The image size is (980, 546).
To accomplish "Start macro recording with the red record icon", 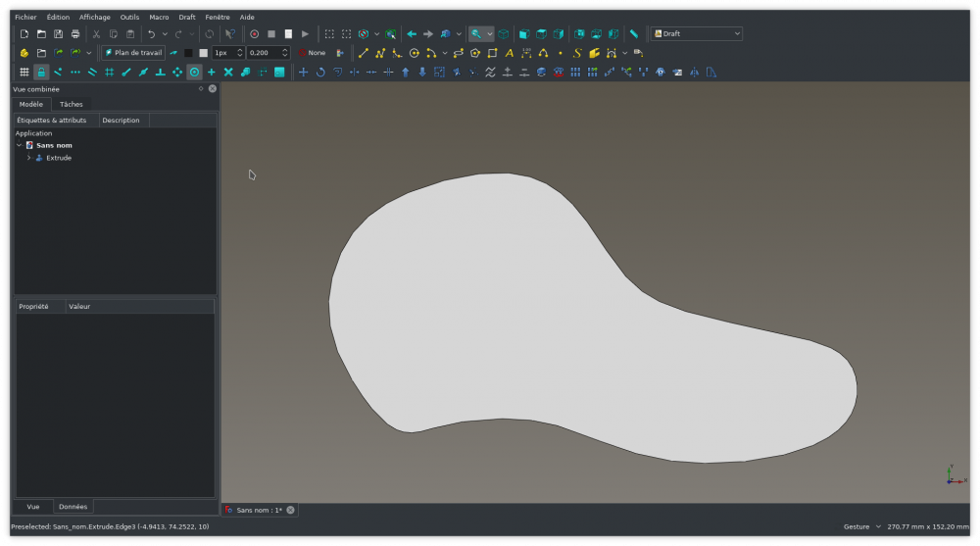I will pos(255,33).
